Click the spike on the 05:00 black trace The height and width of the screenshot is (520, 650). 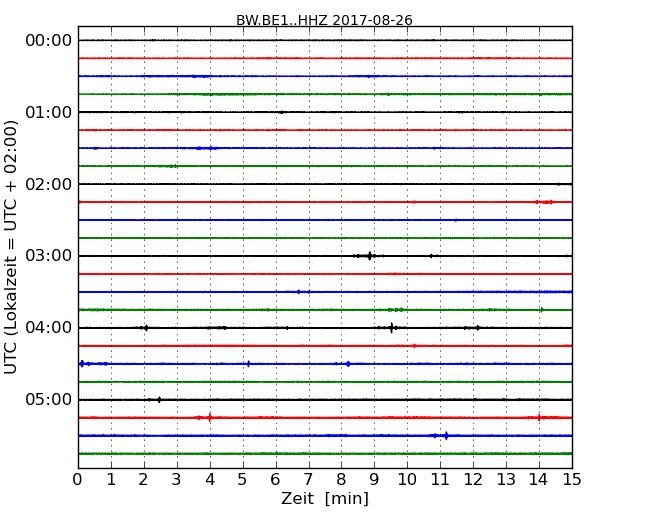pos(159,400)
